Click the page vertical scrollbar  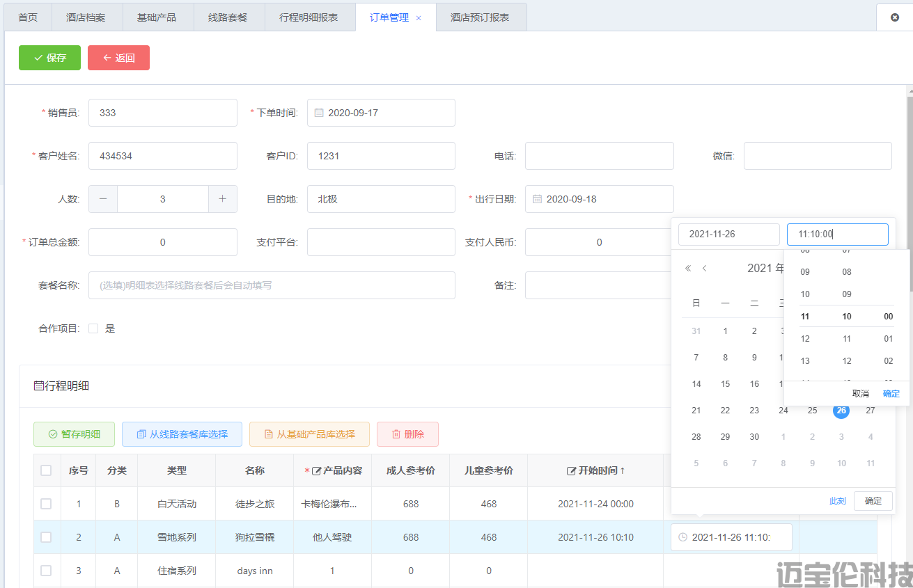coord(910,195)
